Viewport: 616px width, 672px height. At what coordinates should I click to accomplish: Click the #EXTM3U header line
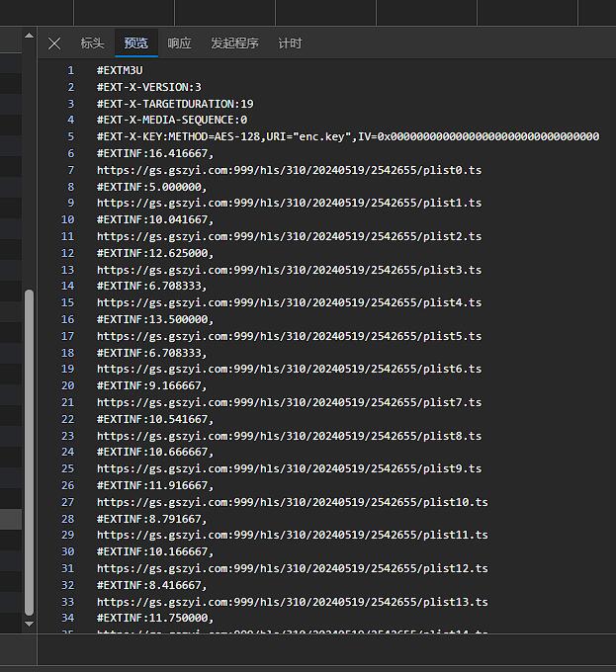[x=127, y=70]
